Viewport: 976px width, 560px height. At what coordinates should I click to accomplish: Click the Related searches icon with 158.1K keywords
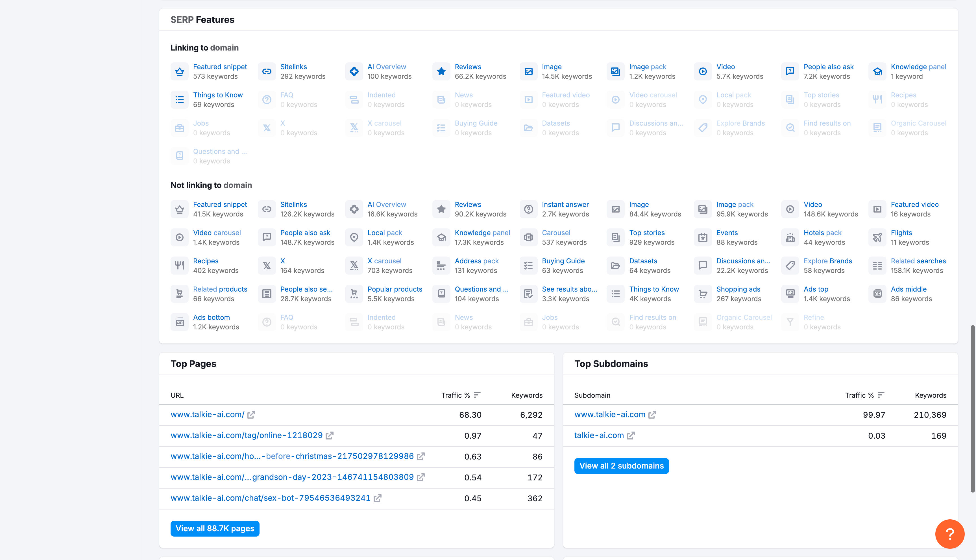coord(877,265)
